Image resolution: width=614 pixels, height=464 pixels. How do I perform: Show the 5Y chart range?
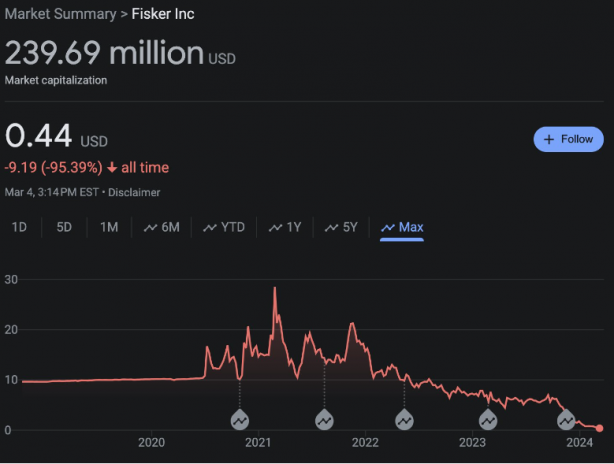(x=342, y=227)
